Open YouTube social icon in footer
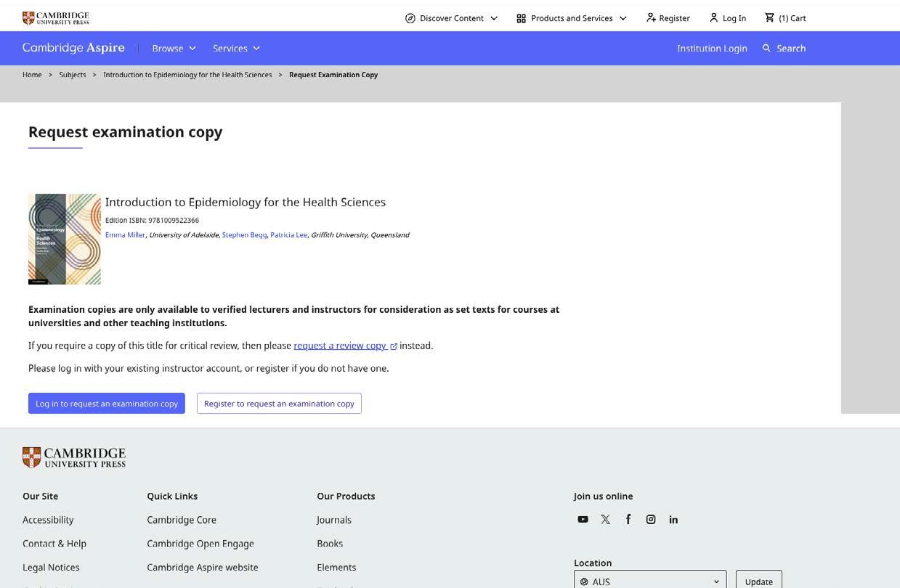The width and height of the screenshot is (900, 588). 583,519
